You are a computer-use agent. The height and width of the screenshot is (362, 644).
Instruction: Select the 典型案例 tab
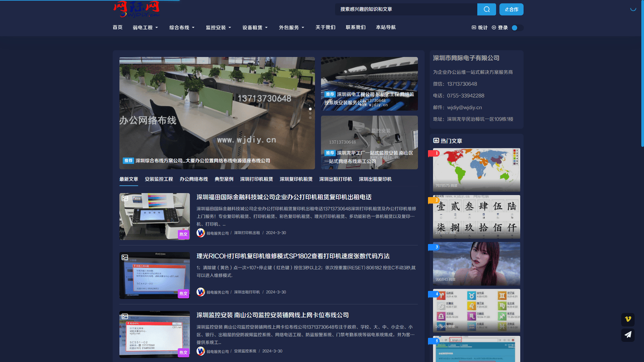pyautogui.click(x=224, y=179)
